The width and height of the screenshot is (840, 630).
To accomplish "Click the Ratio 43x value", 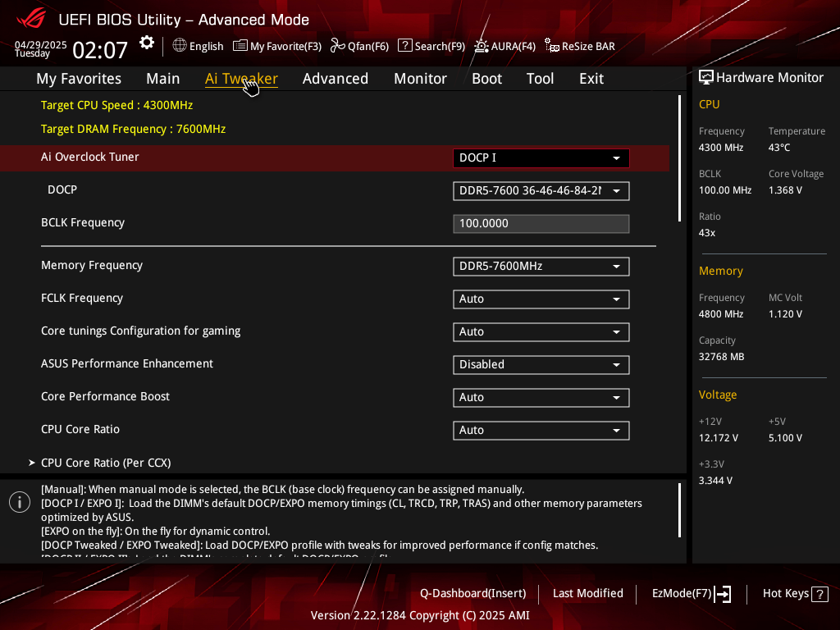I will coord(706,233).
